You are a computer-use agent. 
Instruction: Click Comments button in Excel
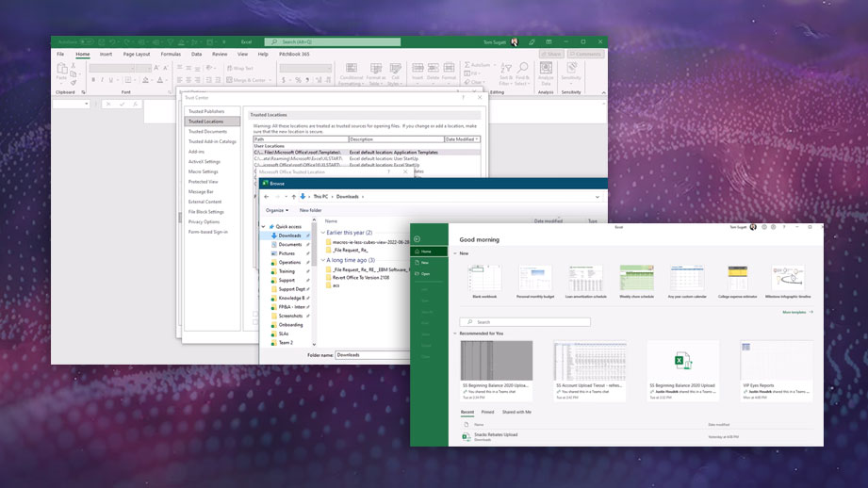pyautogui.click(x=585, y=55)
